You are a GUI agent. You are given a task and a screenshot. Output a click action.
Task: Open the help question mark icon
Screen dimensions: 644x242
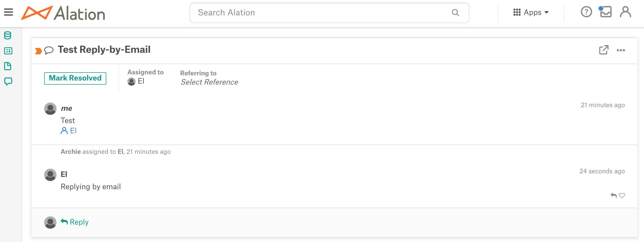[586, 12]
